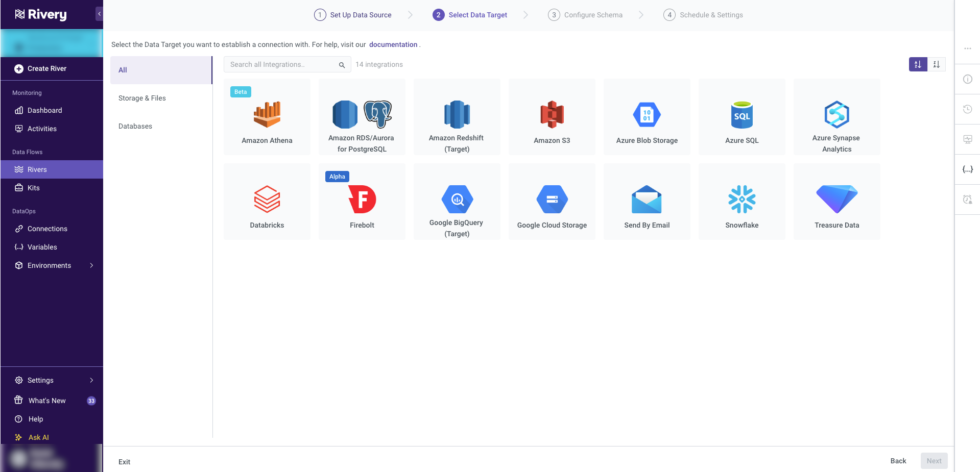Open What's New in the sidebar
Screen dimensions: 980x472
pos(47,401)
